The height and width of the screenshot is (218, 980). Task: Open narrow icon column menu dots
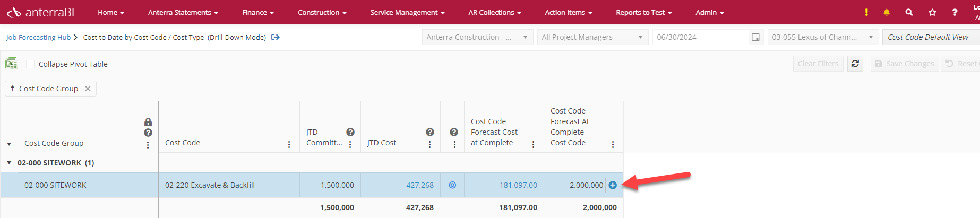pos(454,144)
